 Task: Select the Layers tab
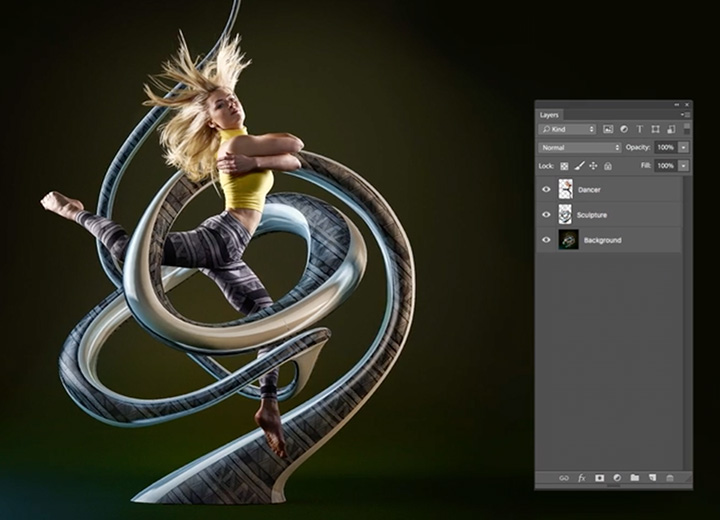tap(549, 115)
